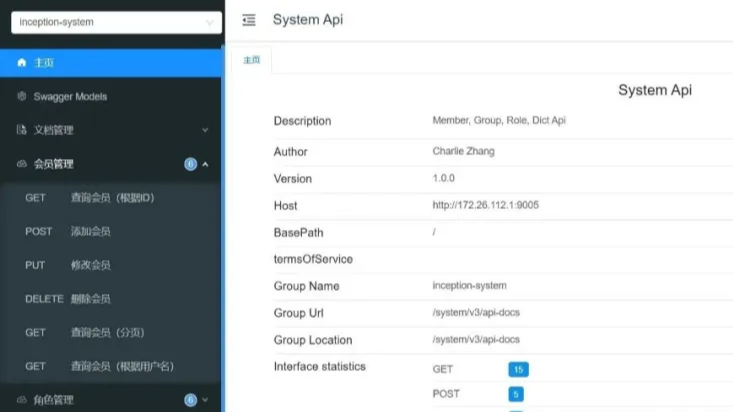Viewport: 733px width, 413px height.
Task: Toggle sidebar collapse menu icon
Action: (x=249, y=20)
